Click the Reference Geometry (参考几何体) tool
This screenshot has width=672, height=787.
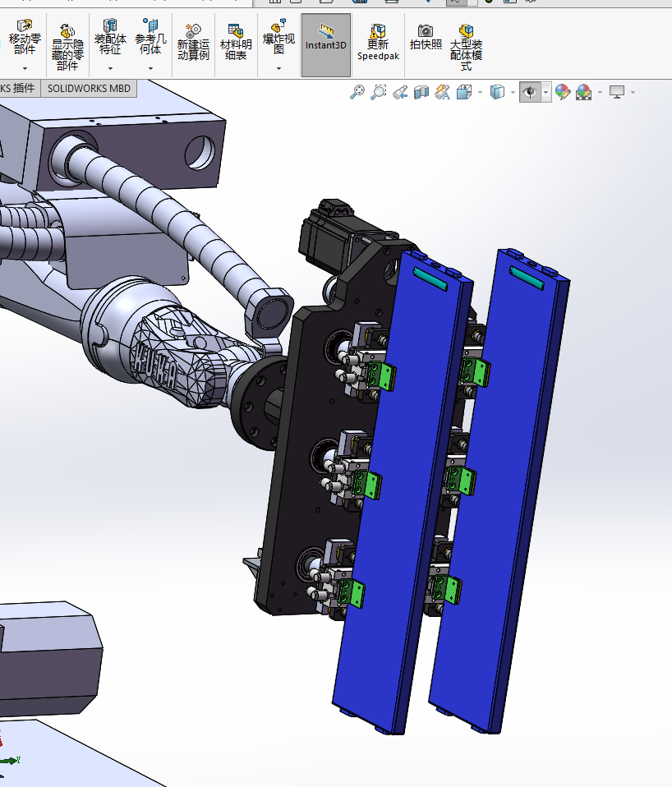click(150, 36)
